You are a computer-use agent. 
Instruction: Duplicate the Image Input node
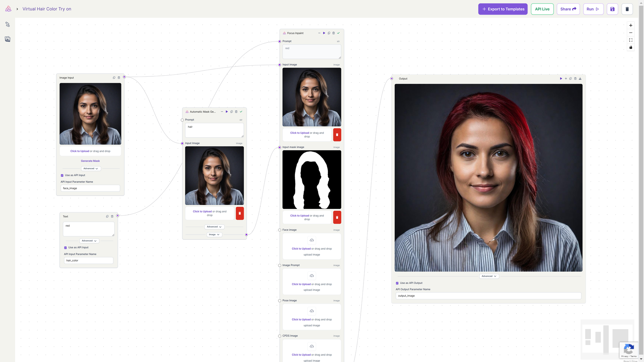[114, 78]
